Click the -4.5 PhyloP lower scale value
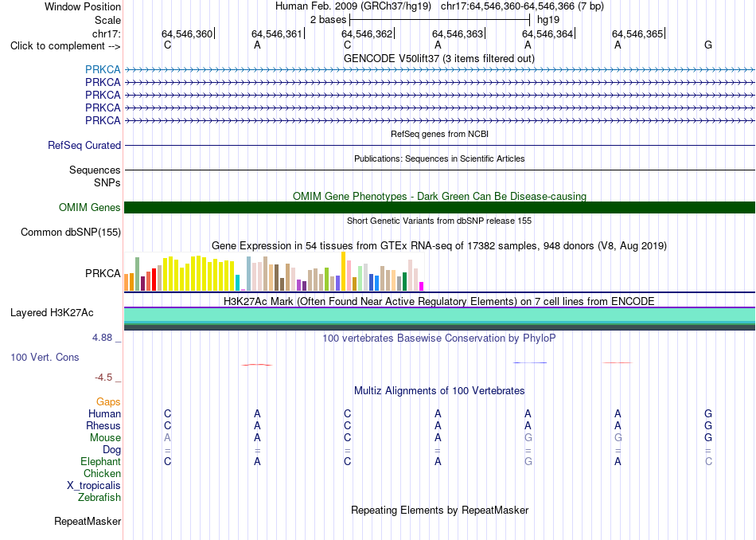 tap(103, 378)
